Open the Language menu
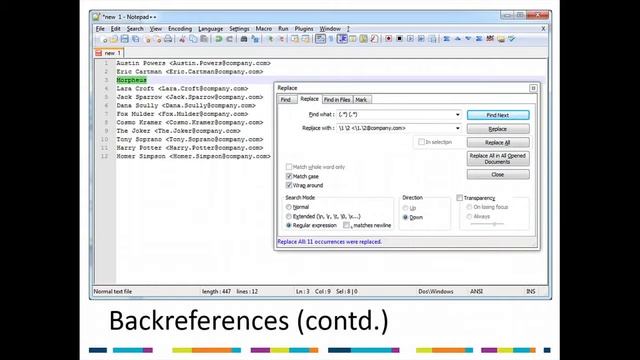 coord(211,29)
